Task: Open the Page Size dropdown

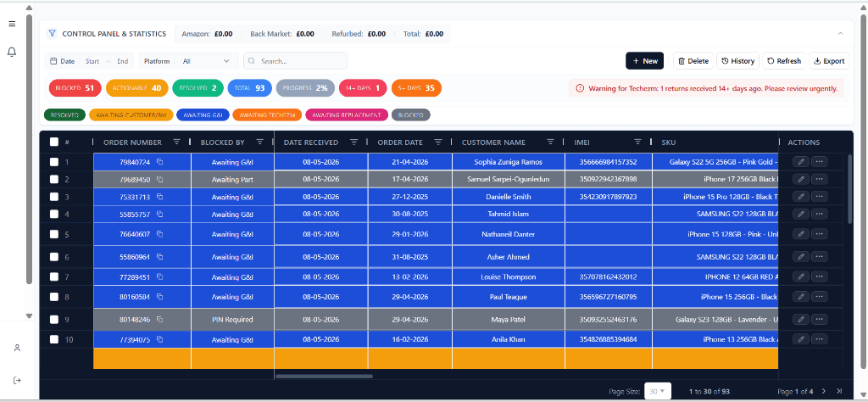Action: [x=658, y=391]
